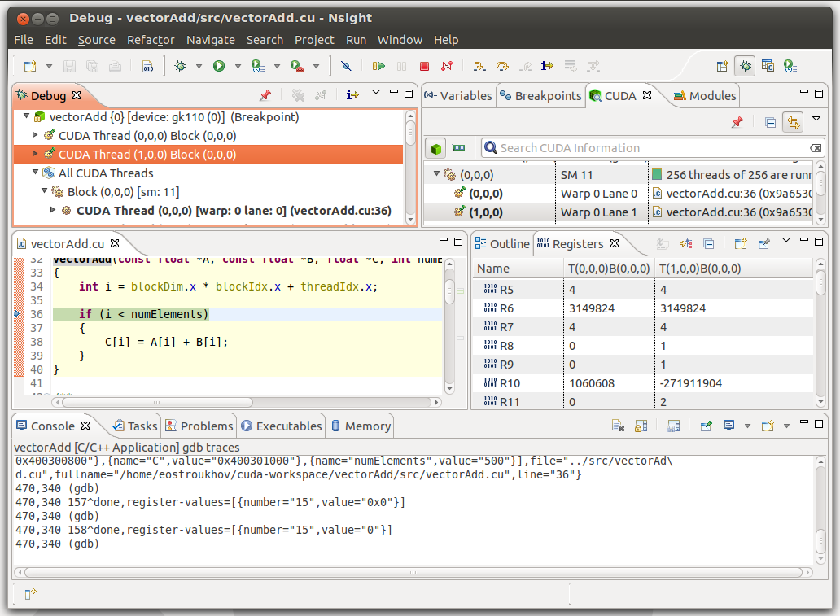Click Collapse All in the CUDA view
Image resolution: width=840 pixels, height=616 pixels.
[x=771, y=120]
